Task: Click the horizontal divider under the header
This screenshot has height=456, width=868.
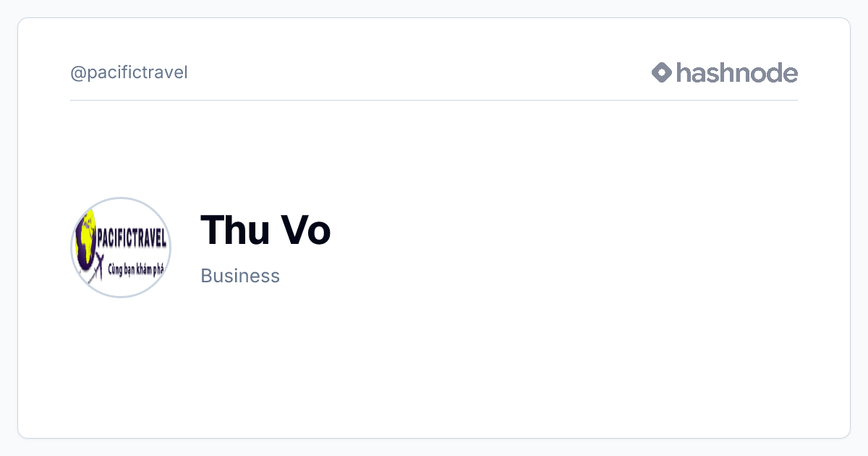Action: click(434, 100)
